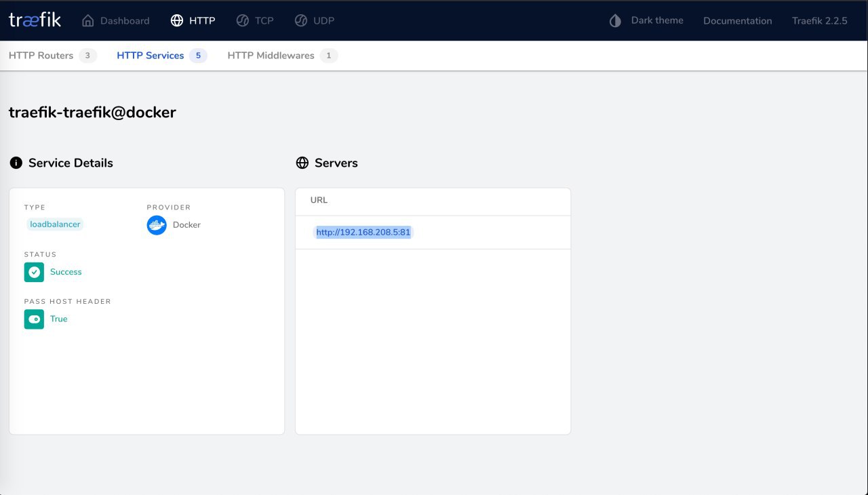Click the Docker provider whale icon
Viewport: 868px width, 495px height.
[x=157, y=225]
